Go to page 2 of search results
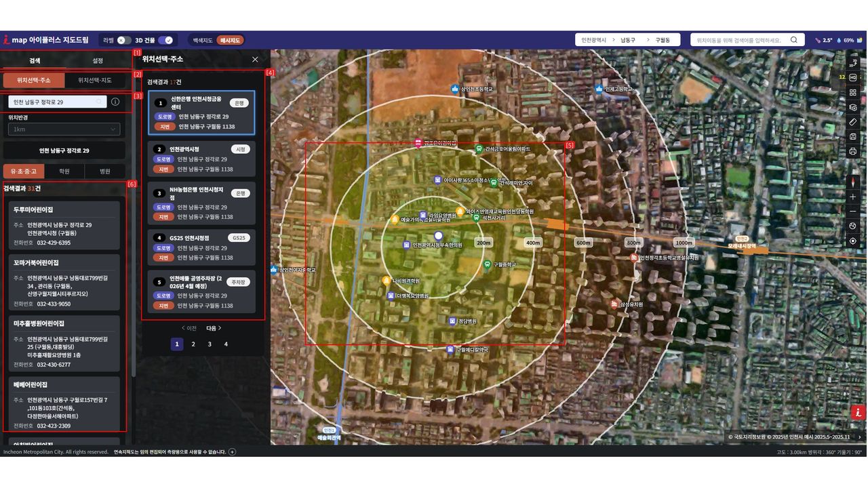 (x=193, y=344)
